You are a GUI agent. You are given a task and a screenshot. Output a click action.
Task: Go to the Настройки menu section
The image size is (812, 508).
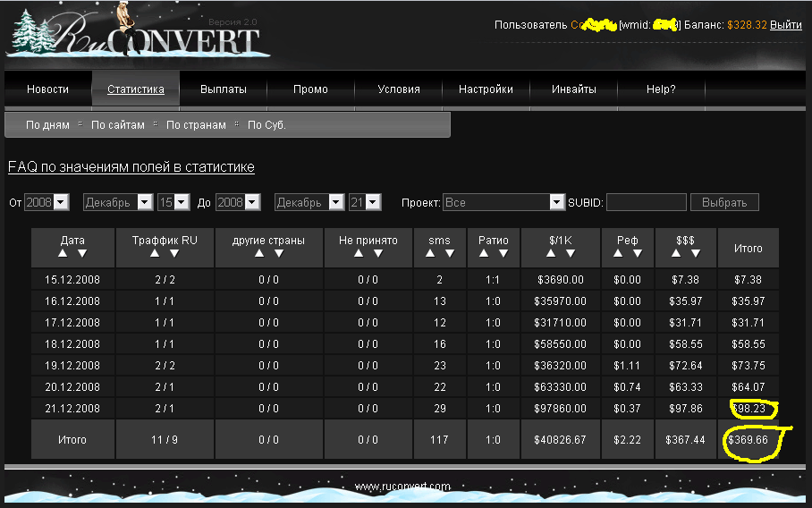pyautogui.click(x=486, y=89)
